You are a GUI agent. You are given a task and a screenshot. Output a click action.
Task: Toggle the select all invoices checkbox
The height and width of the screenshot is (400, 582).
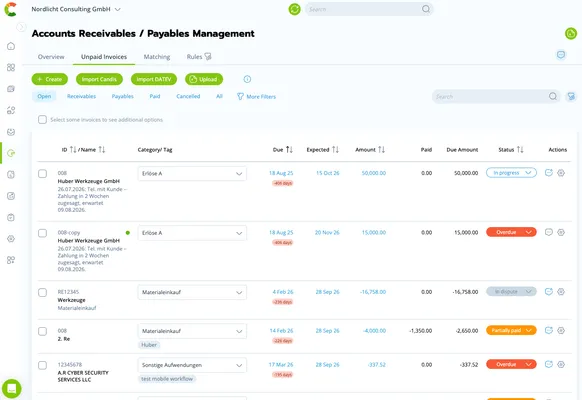(x=42, y=119)
